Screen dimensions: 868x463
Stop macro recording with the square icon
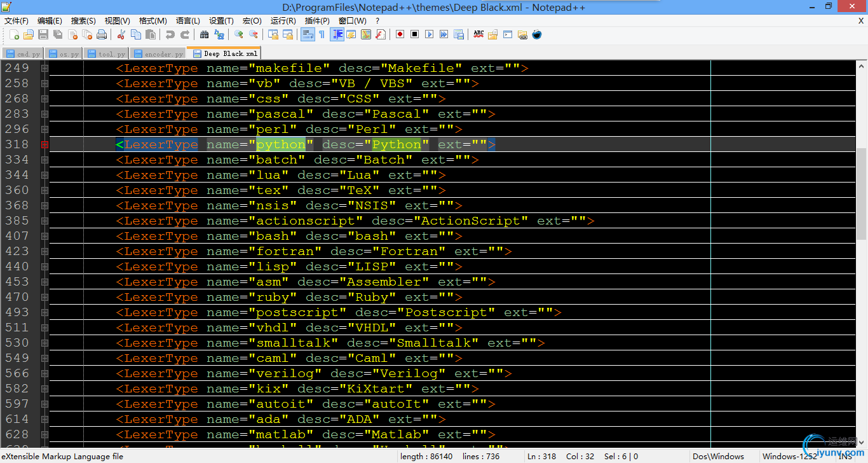coord(414,34)
